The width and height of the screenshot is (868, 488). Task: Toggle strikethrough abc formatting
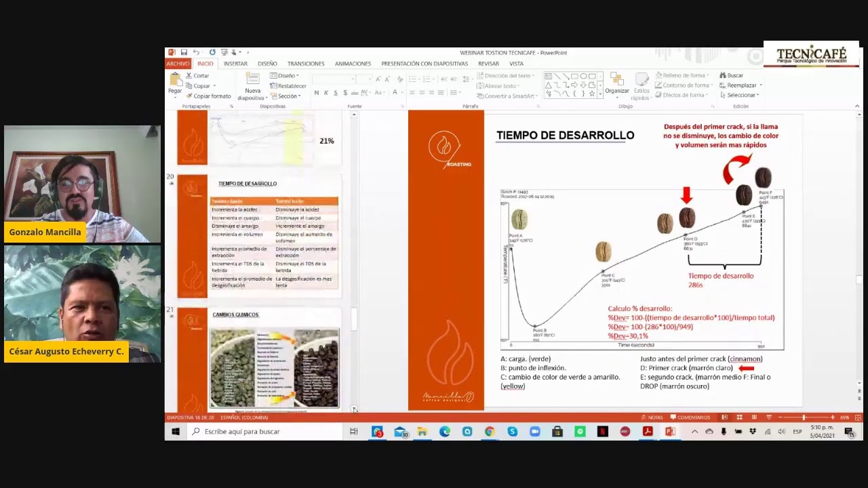355,93
